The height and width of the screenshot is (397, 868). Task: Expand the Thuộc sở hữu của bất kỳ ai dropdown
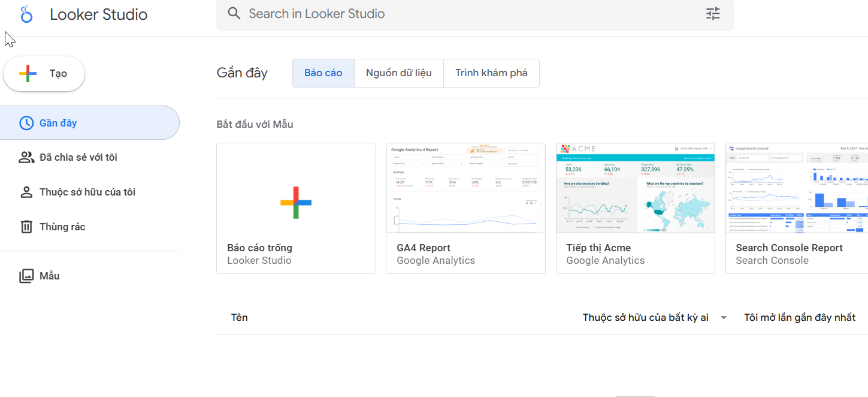point(646,317)
